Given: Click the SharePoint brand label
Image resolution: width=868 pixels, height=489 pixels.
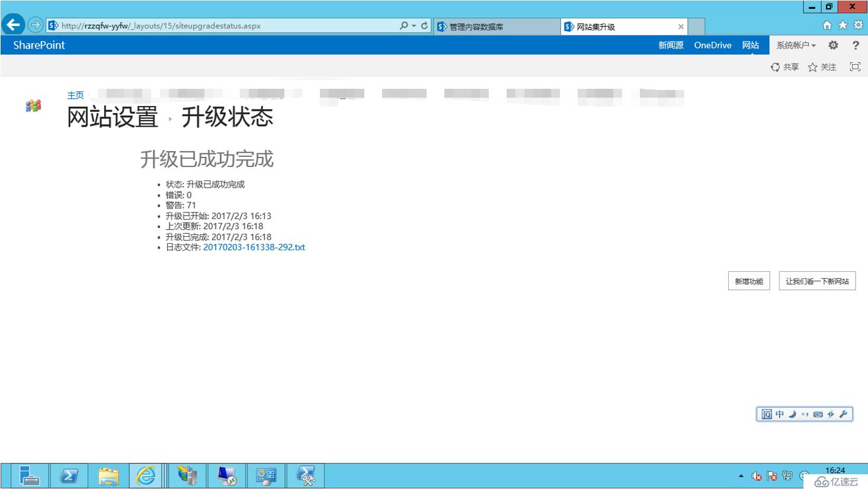Looking at the screenshot, I should 39,45.
